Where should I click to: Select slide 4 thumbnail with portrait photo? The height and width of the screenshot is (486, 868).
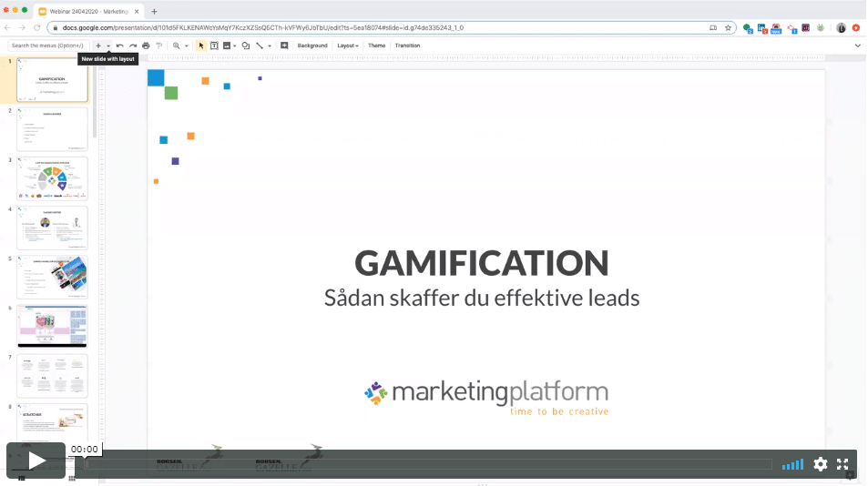click(x=52, y=228)
